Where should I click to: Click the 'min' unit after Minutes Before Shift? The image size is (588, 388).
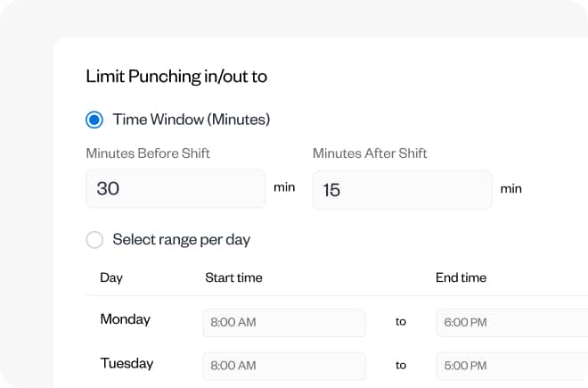(x=284, y=187)
